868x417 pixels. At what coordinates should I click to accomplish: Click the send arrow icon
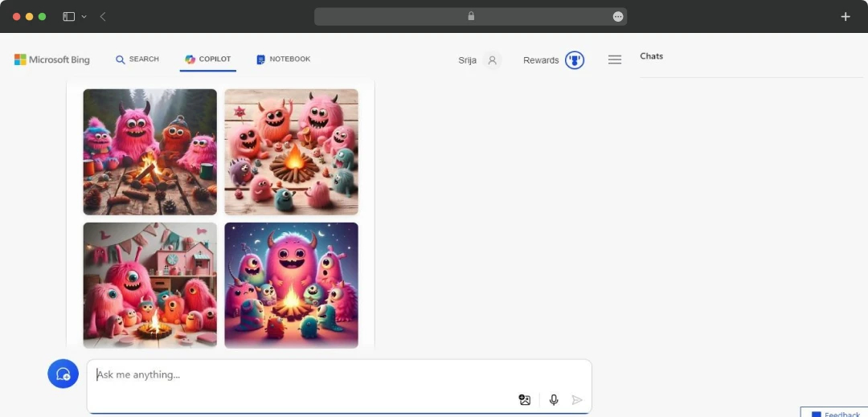click(577, 400)
